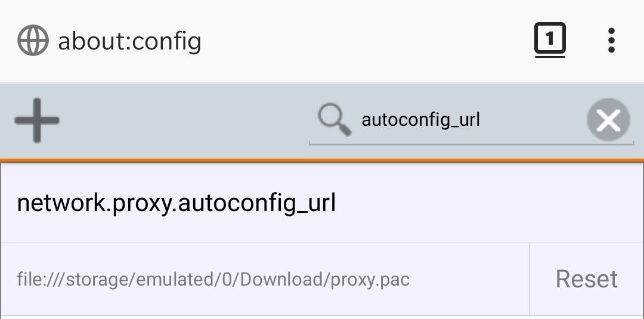Viewport: 644px width, 319px height.
Task: Tap the gray circle X clear button
Action: 608,120
